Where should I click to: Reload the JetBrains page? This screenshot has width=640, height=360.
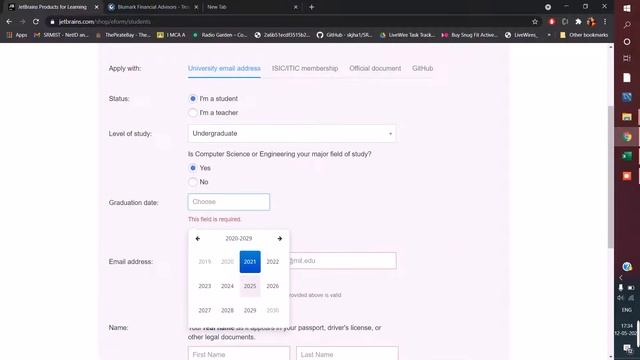(x=36, y=22)
